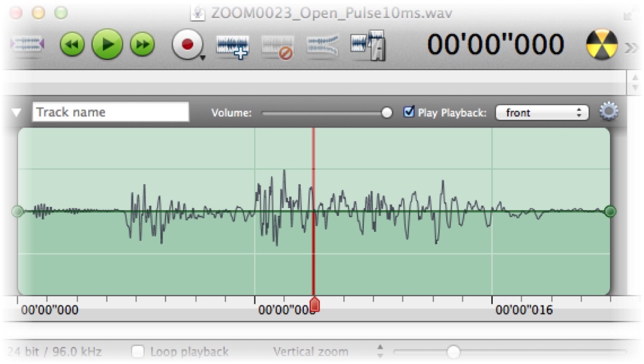Open the track settings gear
The width and height of the screenshot is (644, 364).
tap(609, 111)
